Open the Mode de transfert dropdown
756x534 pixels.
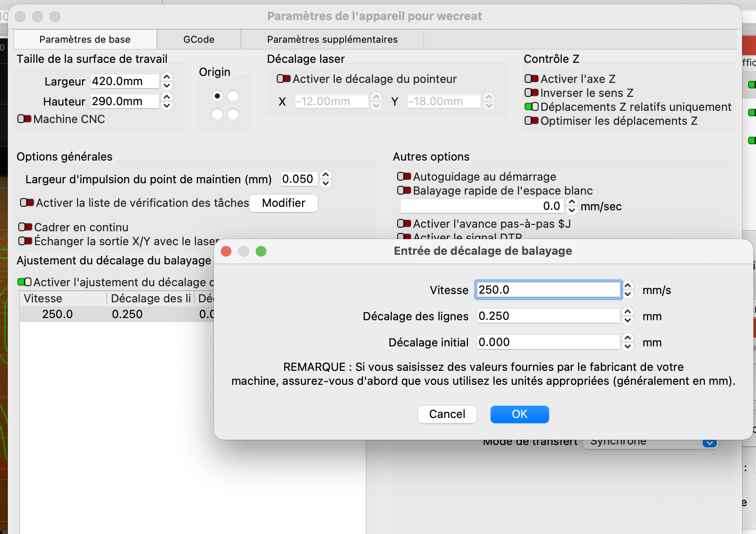(709, 443)
